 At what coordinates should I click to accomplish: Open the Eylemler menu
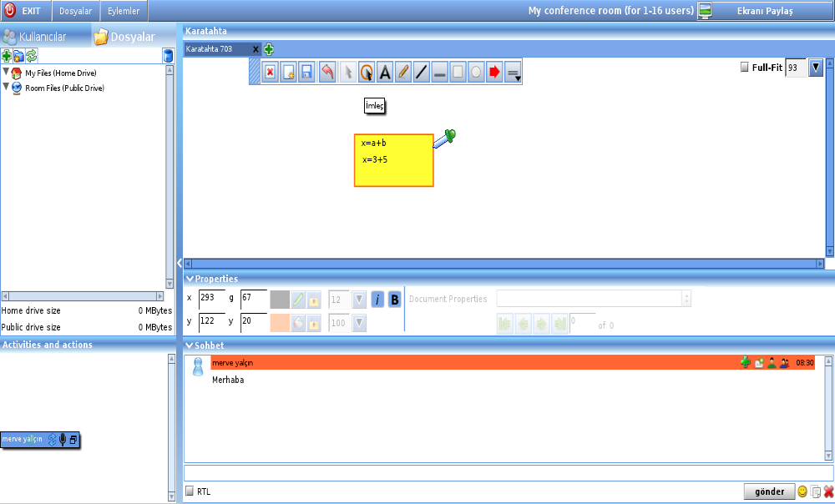[x=124, y=11]
